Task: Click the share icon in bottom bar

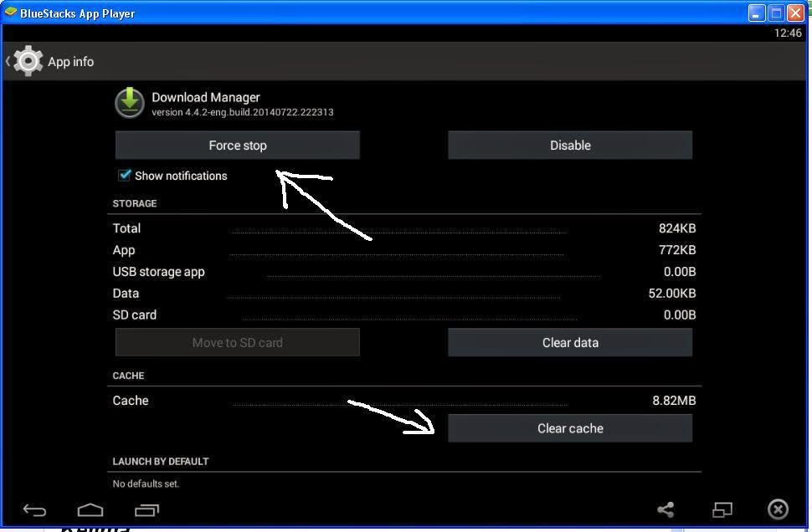Action: click(666, 509)
